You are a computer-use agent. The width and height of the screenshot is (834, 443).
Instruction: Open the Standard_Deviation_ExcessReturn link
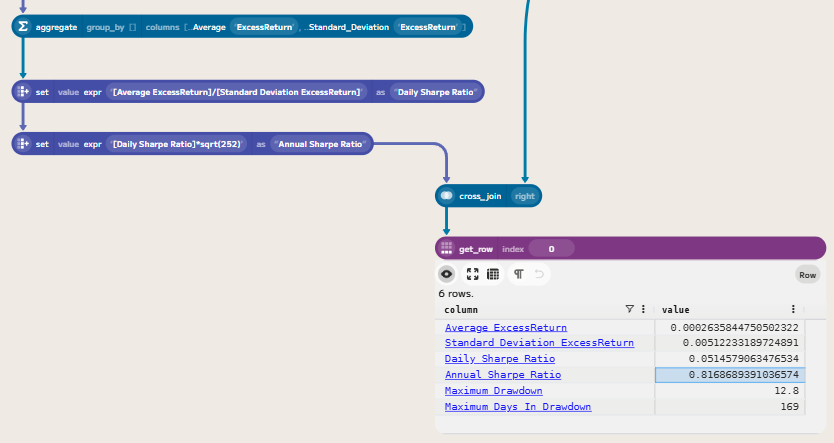[x=539, y=343]
